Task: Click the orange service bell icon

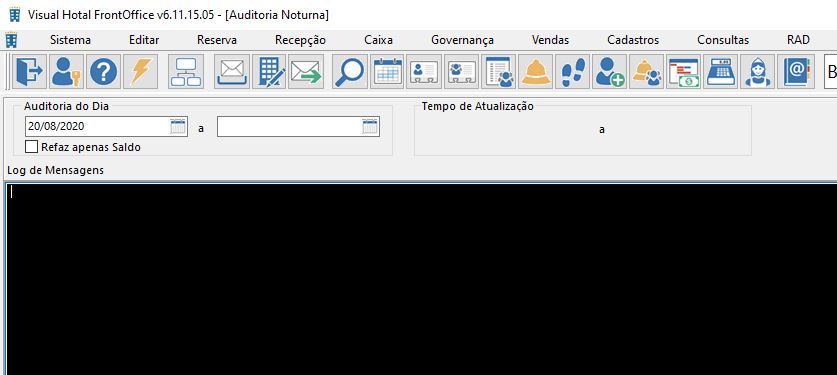Action: pyautogui.click(x=535, y=71)
